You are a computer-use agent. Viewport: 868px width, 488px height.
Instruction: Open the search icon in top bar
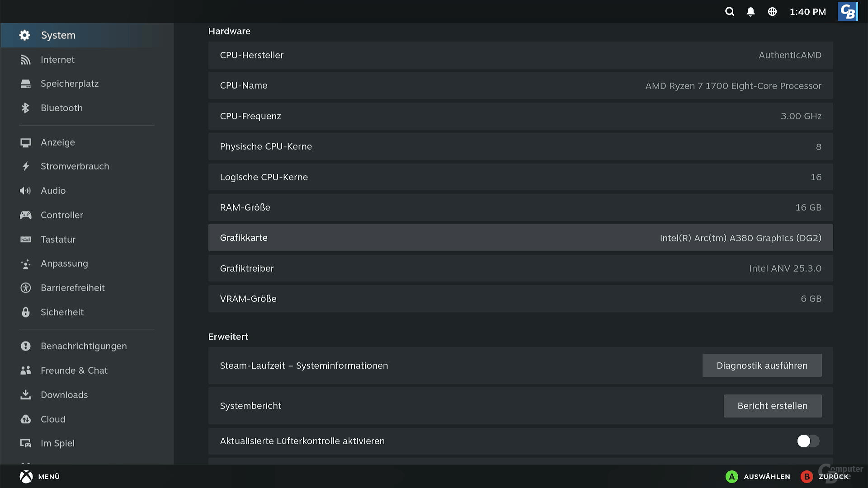[730, 12]
